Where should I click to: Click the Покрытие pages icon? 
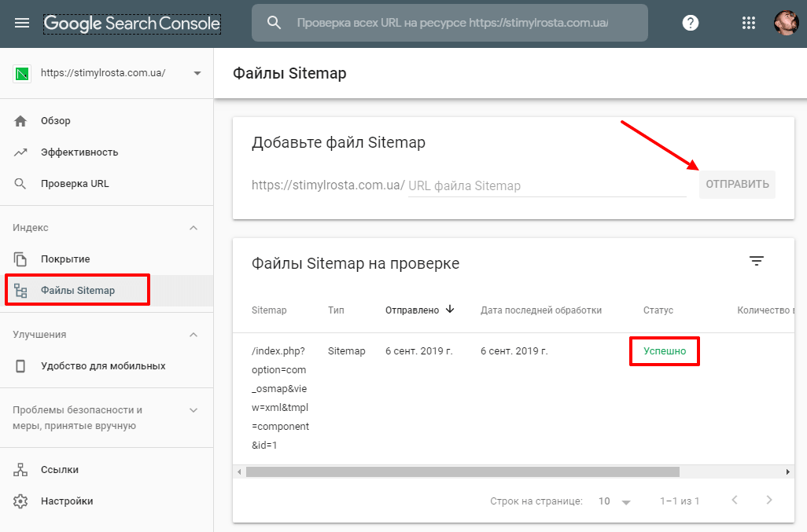coord(20,259)
